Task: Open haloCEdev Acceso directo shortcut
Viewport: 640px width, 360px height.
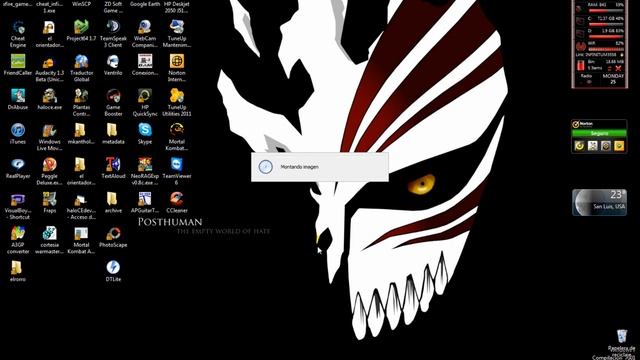Action: click(81, 205)
